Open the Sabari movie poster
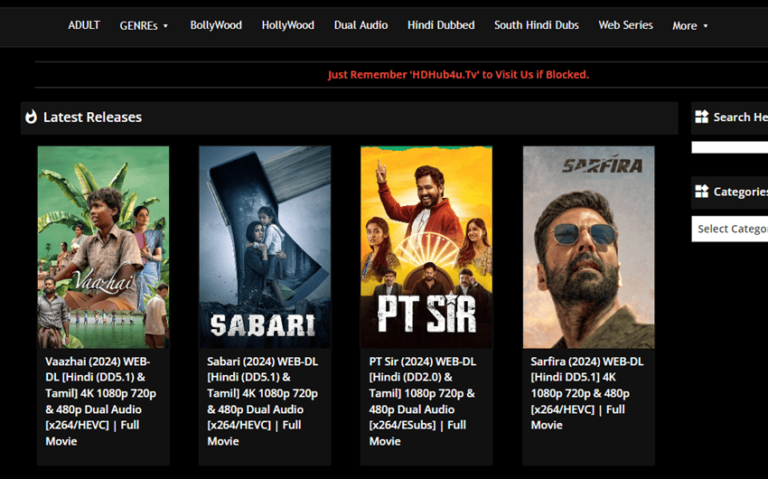This screenshot has width=768, height=479. coord(265,247)
